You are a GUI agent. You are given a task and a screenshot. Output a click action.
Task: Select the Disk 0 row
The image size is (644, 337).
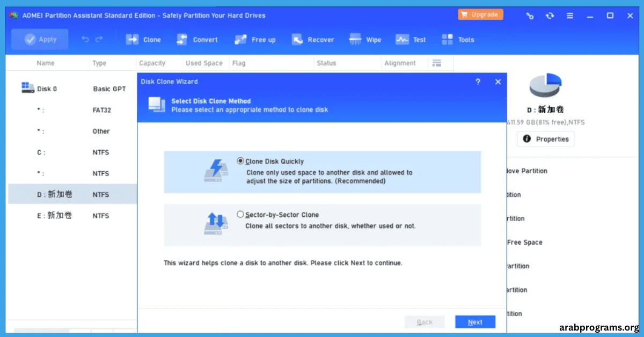72,89
